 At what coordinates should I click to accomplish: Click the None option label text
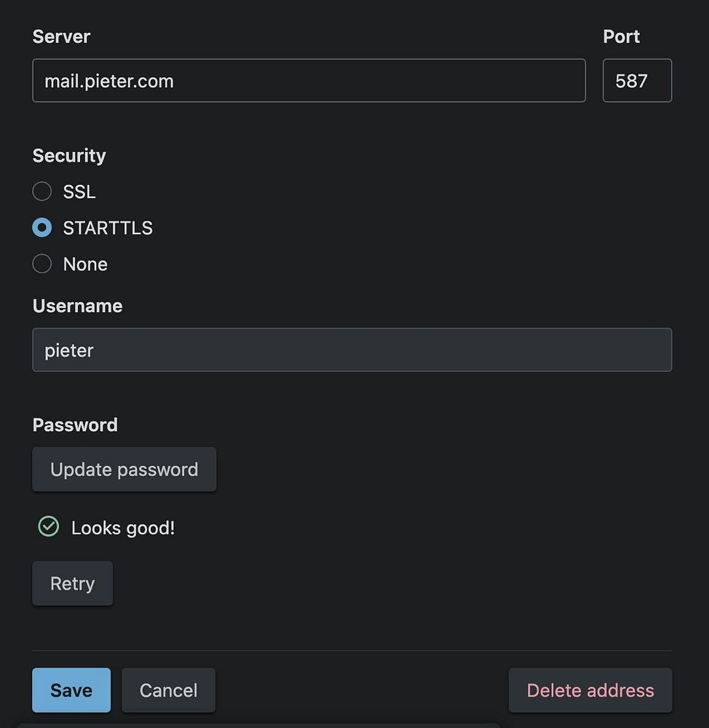(x=85, y=264)
